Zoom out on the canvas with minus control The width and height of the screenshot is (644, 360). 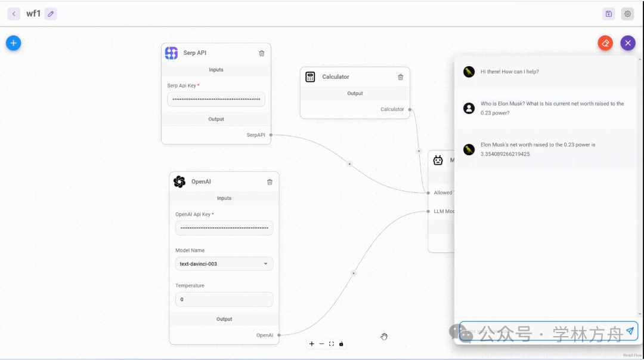(321, 344)
